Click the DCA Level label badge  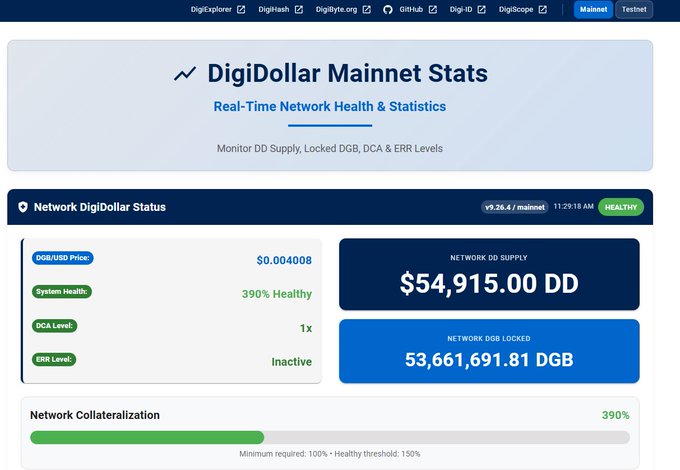point(54,326)
